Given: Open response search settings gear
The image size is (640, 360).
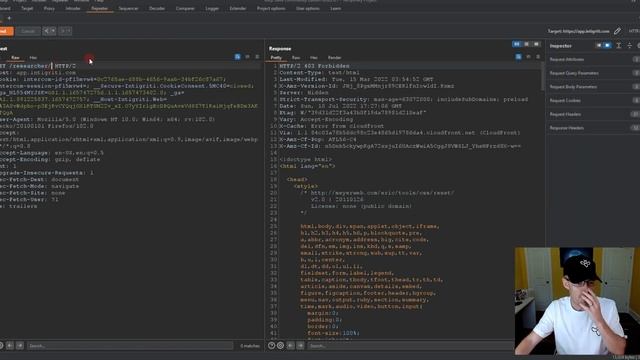Looking at the screenshot, I should click(280, 346).
